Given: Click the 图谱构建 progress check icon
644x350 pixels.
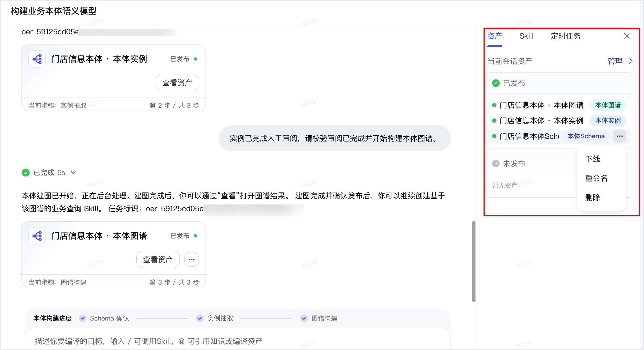Looking at the screenshot, I should pyautogui.click(x=304, y=318).
